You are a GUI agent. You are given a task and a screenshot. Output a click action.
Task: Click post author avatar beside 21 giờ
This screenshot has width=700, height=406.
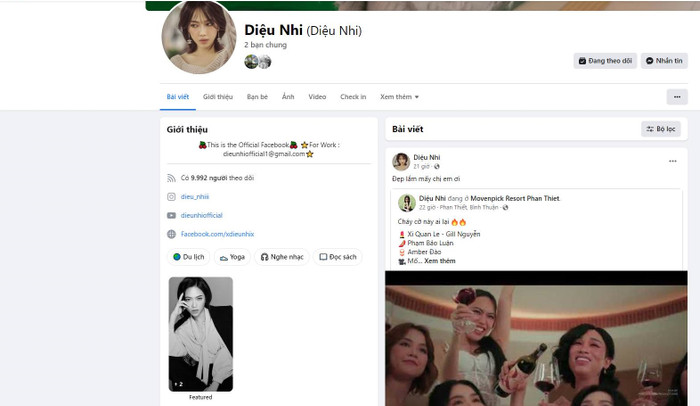click(401, 162)
